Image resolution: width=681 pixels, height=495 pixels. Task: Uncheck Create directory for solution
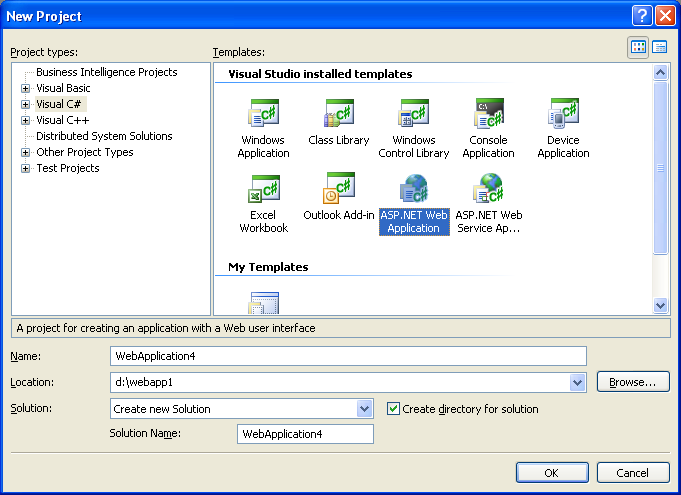pyautogui.click(x=393, y=409)
